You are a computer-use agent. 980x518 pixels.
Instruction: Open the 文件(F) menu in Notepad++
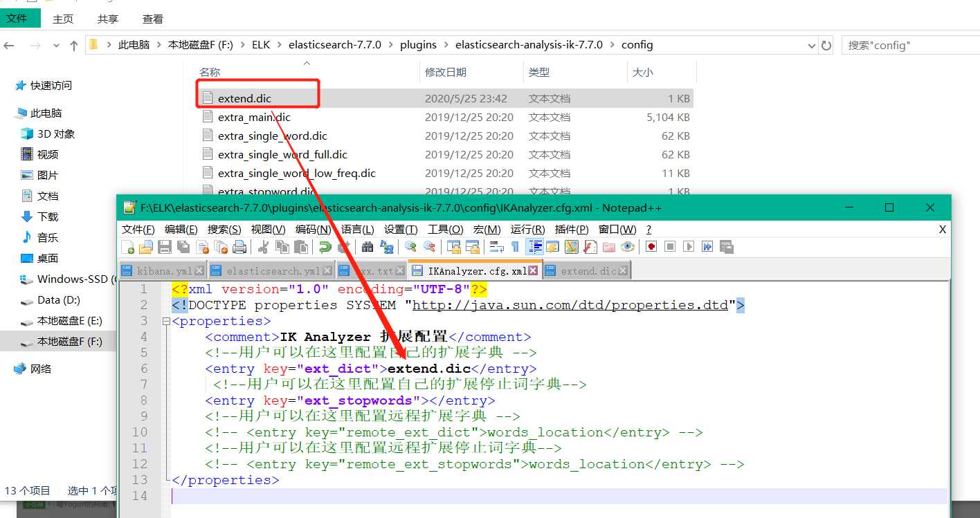click(138, 230)
